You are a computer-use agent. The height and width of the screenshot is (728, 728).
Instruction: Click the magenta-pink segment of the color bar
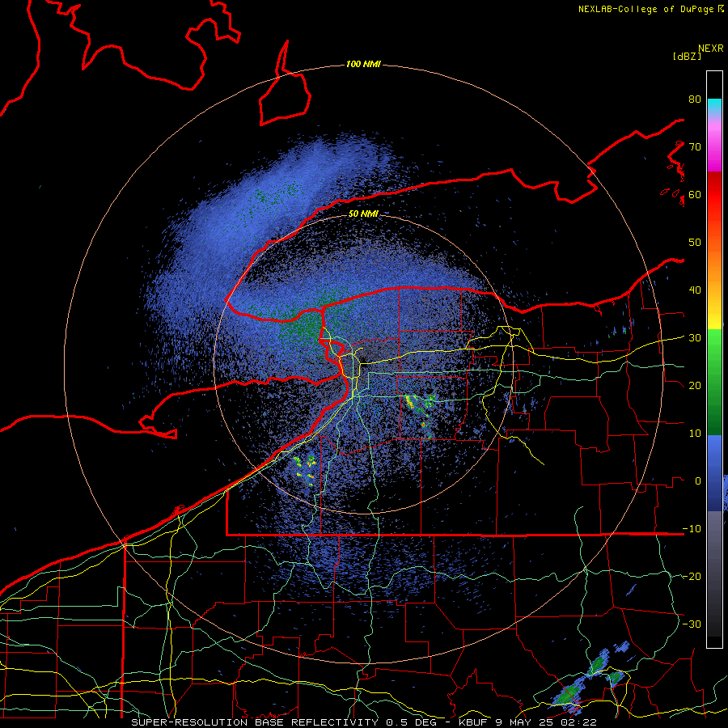click(x=714, y=143)
